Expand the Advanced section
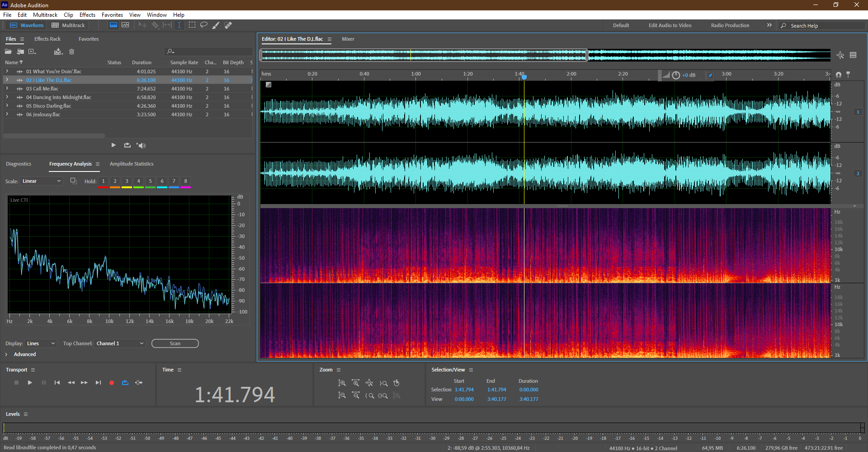 point(6,354)
